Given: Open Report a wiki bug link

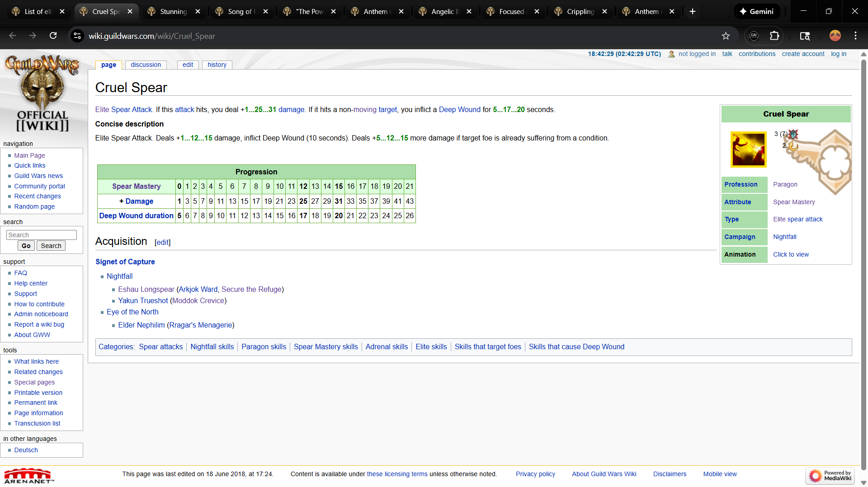Looking at the screenshot, I should [39, 324].
